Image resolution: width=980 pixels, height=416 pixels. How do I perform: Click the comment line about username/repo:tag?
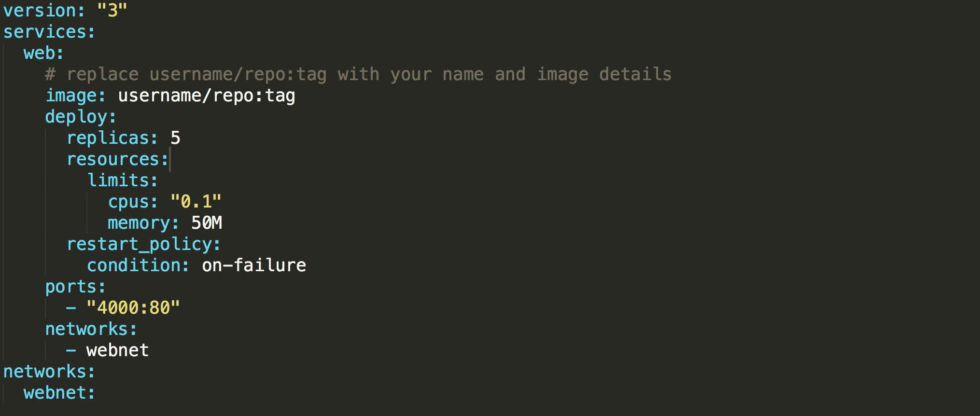pyautogui.click(x=358, y=74)
